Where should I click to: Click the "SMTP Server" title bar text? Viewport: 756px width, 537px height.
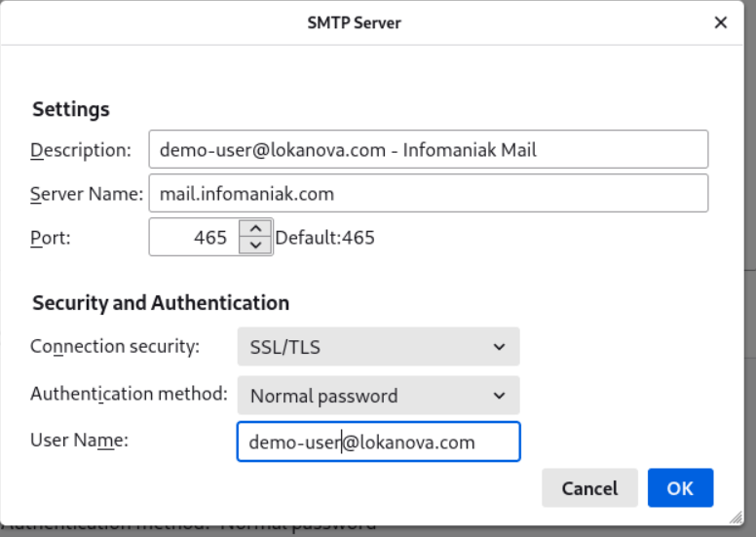coord(354,22)
